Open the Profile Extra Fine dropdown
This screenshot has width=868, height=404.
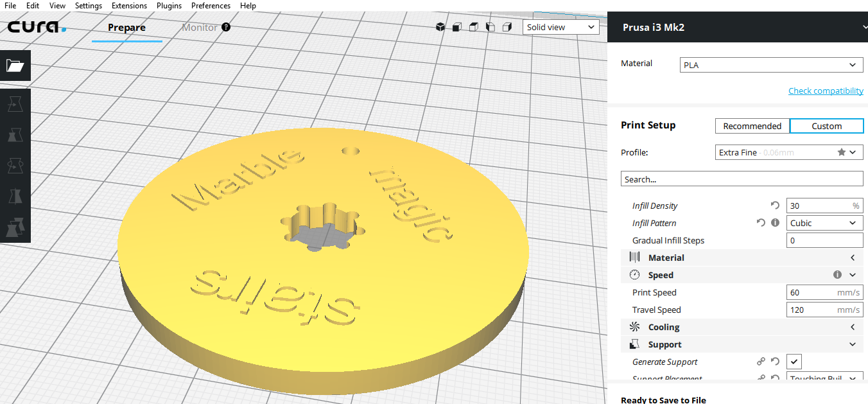click(789, 152)
